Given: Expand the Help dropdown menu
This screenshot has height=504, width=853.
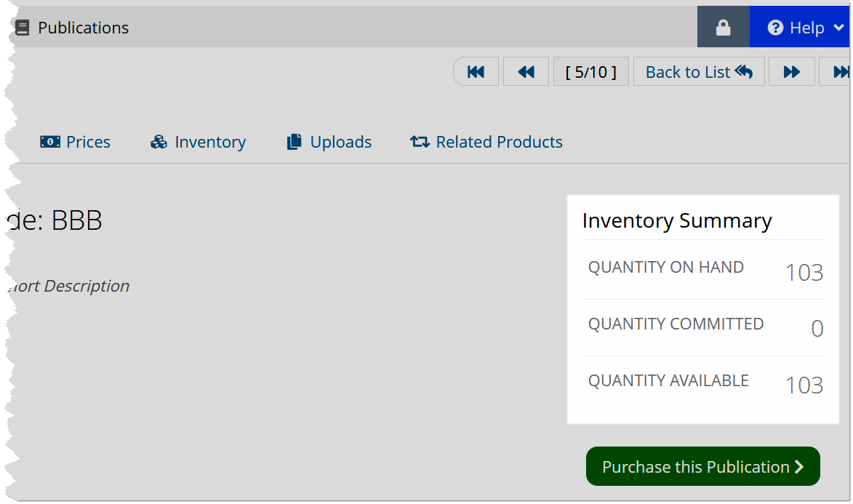Looking at the screenshot, I should pos(839,28).
